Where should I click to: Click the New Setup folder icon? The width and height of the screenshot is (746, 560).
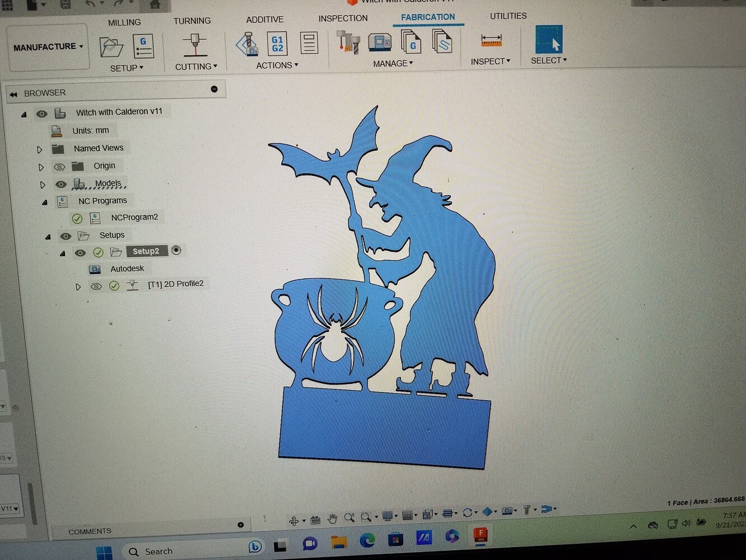coord(111,47)
